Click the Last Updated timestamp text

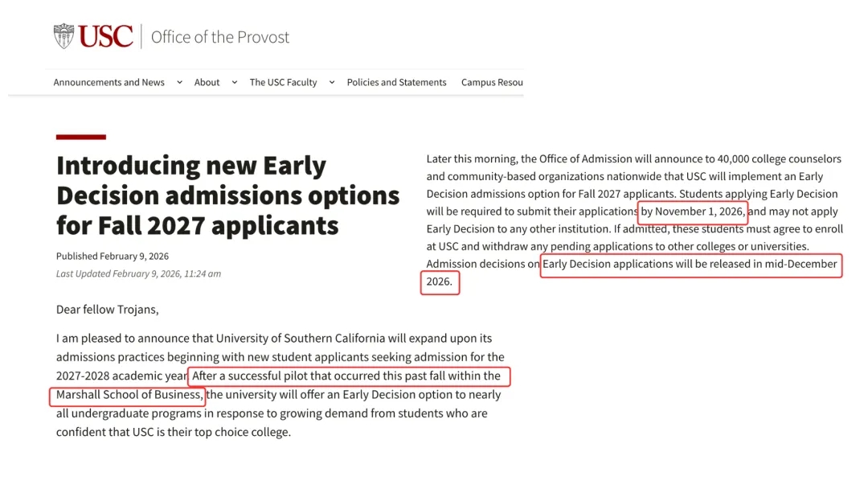pyautogui.click(x=138, y=273)
